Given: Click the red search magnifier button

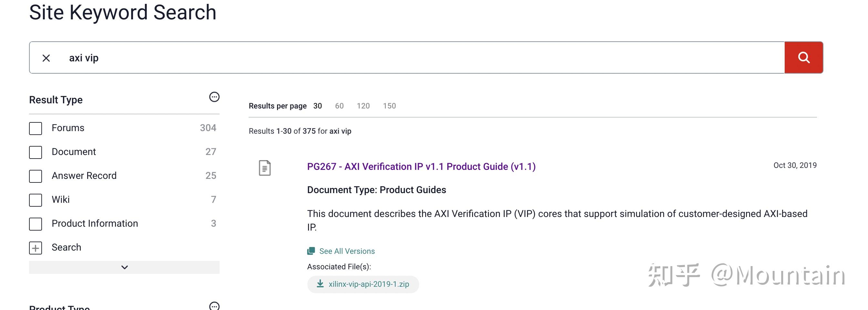Looking at the screenshot, I should (x=803, y=57).
